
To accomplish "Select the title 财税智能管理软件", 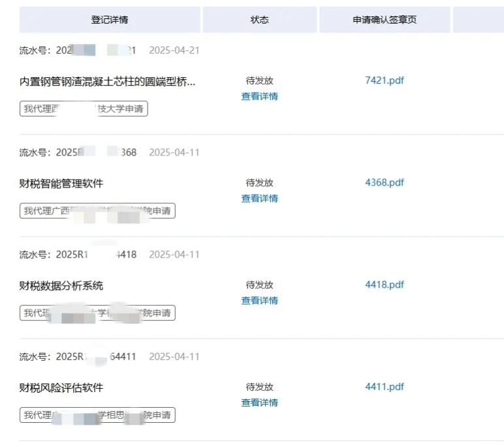I will [x=61, y=184].
